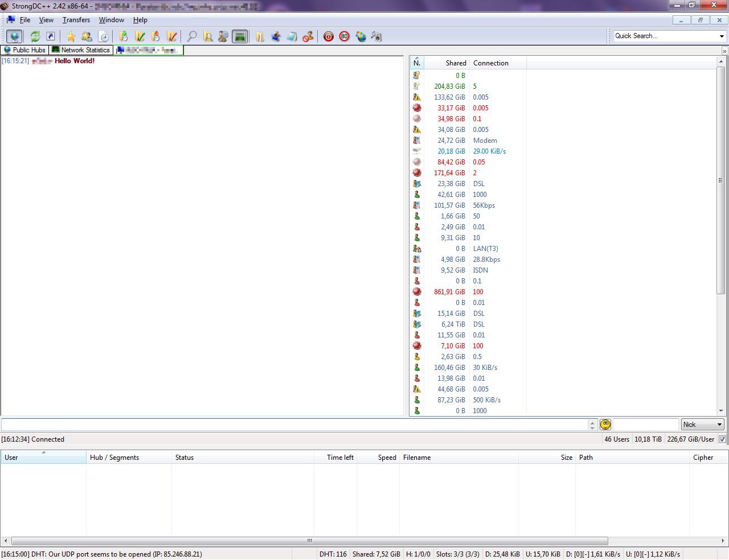Image resolution: width=729 pixels, height=560 pixels.
Task: Open Recent Hubs with the clock-page icon
Action: [104, 36]
